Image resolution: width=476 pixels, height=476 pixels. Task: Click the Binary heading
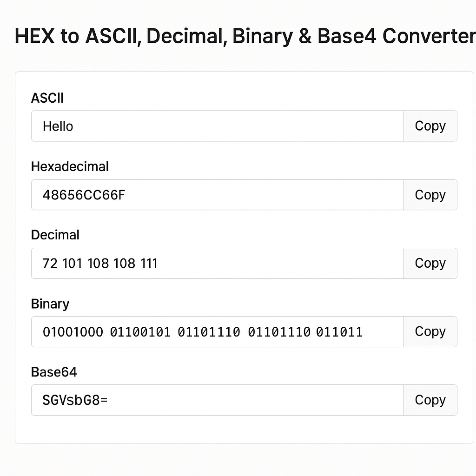pos(50,304)
